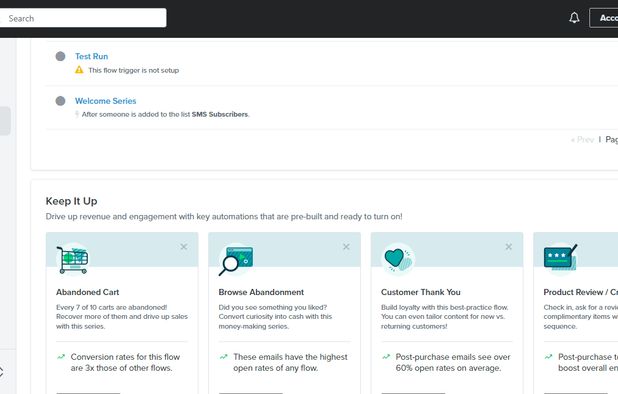The image size is (618, 394).
Task: Click the lightning trigger icon under Welcome Series
Action: click(77, 114)
